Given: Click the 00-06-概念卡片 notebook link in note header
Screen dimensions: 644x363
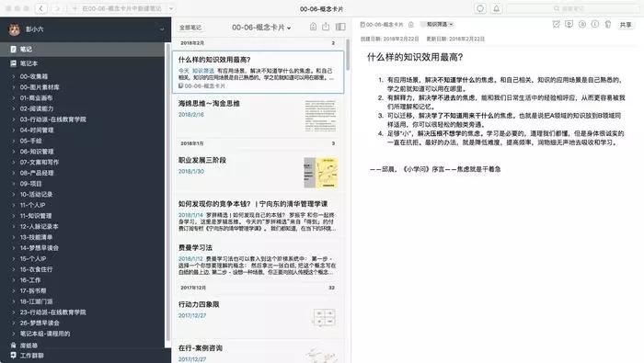Looking at the screenshot, I should 382,25.
